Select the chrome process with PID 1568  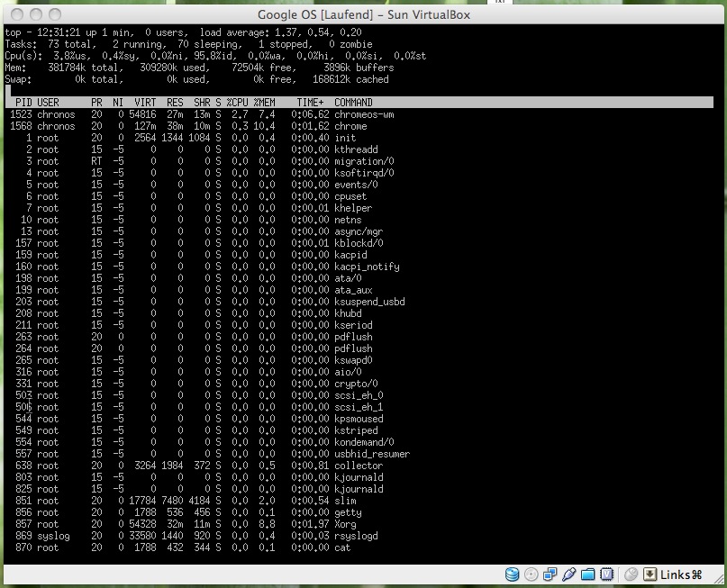(350, 126)
